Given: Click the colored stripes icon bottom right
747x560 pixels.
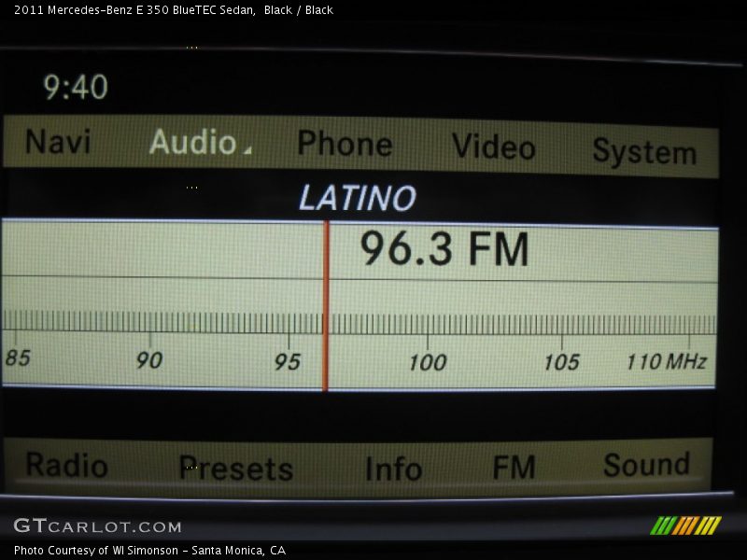Looking at the screenshot, I should pyautogui.click(x=685, y=525).
